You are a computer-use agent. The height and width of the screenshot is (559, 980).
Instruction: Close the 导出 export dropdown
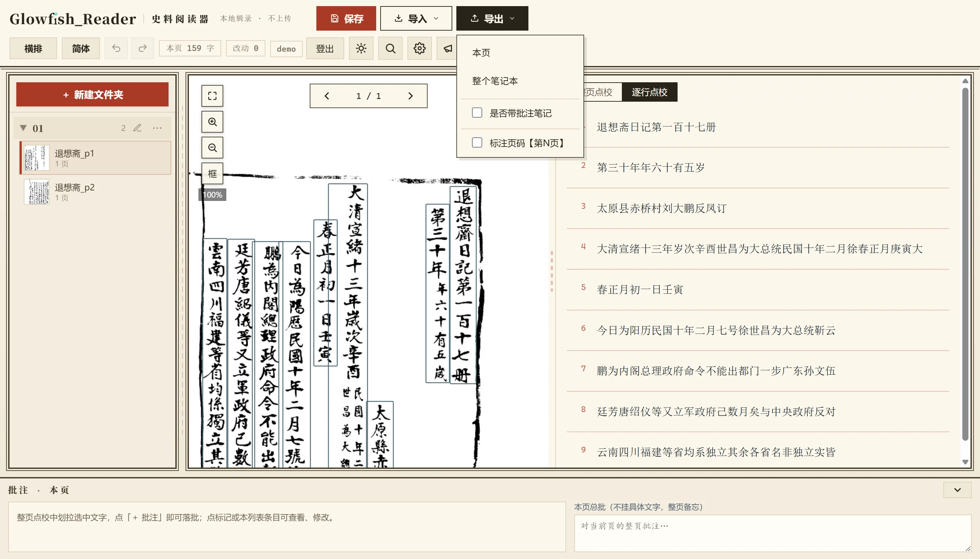[492, 18]
